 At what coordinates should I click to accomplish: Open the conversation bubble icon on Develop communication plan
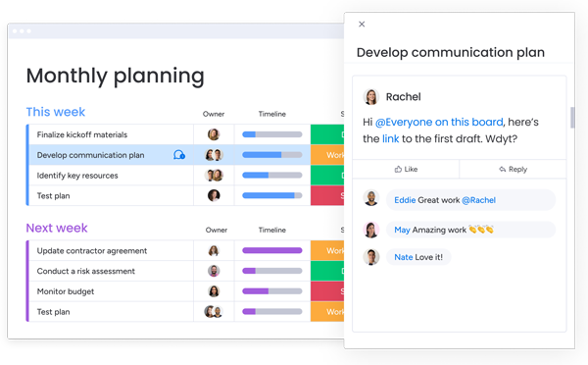179,155
